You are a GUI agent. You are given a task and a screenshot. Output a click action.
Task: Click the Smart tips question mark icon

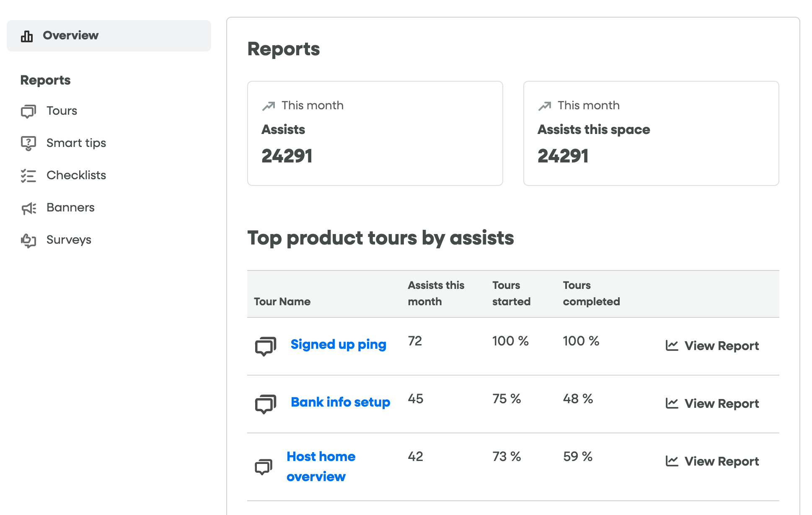(x=28, y=144)
